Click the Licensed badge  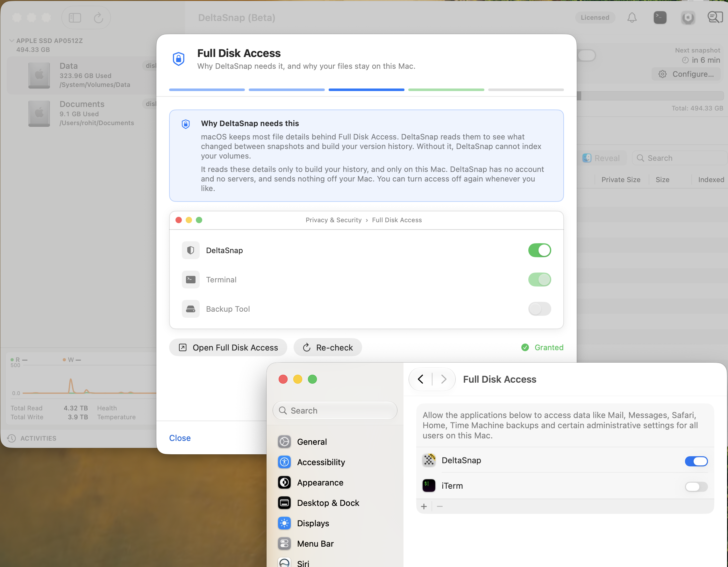(x=595, y=17)
